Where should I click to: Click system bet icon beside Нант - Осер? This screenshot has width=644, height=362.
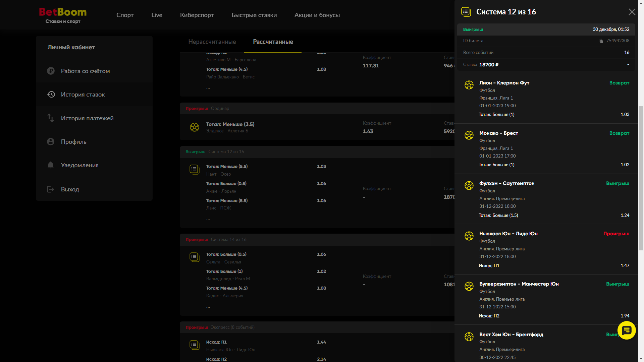tap(195, 170)
